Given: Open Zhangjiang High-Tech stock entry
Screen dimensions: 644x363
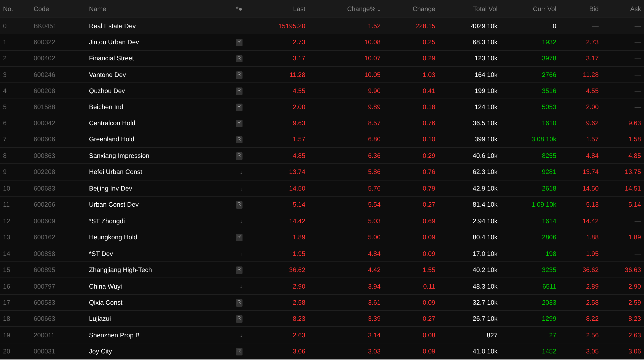Looking at the screenshot, I should pyautogui.click(x=120, y=270).
